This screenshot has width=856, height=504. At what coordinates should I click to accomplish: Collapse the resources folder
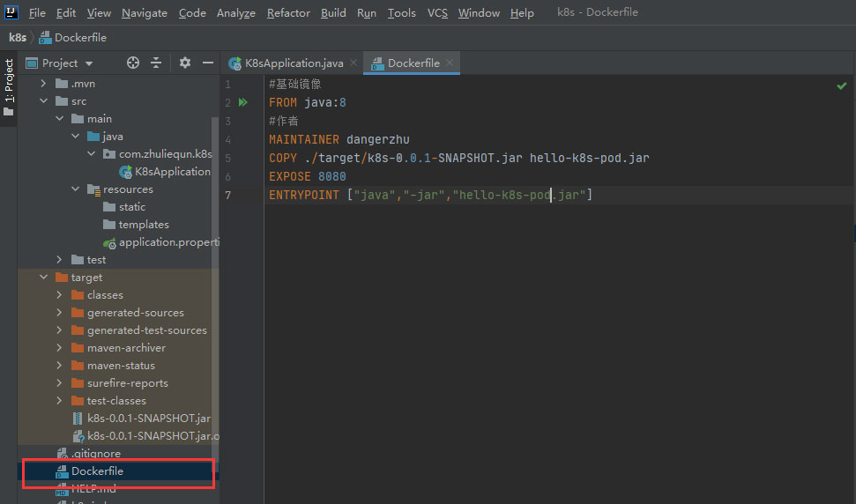(x=75, y=189)
